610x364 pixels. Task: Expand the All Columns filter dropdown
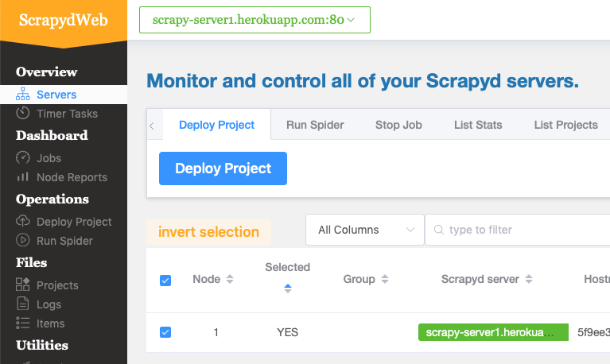point(365,230)
